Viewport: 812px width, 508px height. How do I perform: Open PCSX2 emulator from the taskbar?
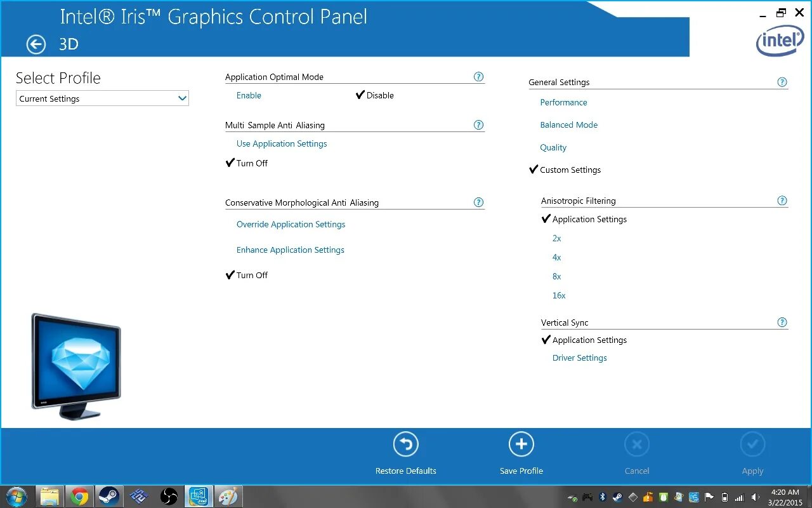pos(139,497)
